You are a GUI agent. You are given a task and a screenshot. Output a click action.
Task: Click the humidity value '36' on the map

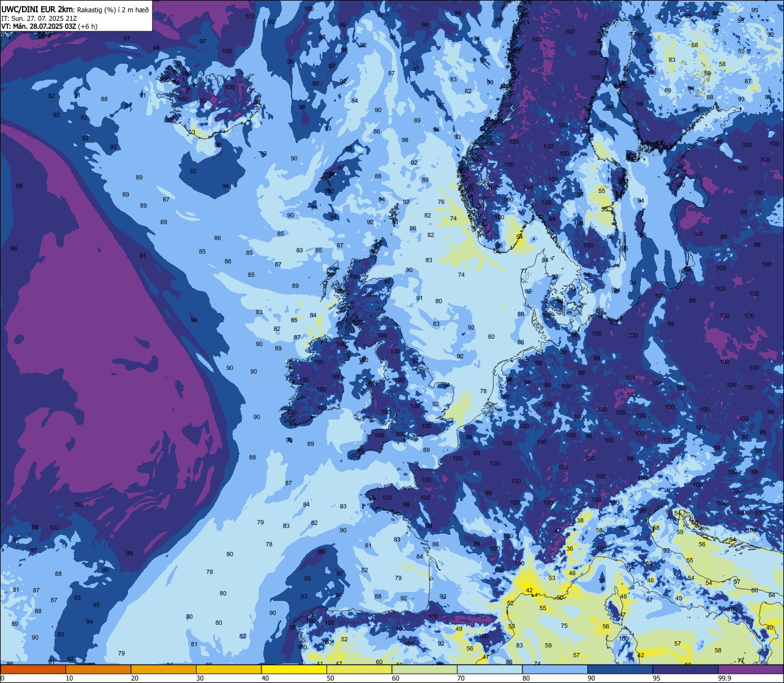[570, 549]
